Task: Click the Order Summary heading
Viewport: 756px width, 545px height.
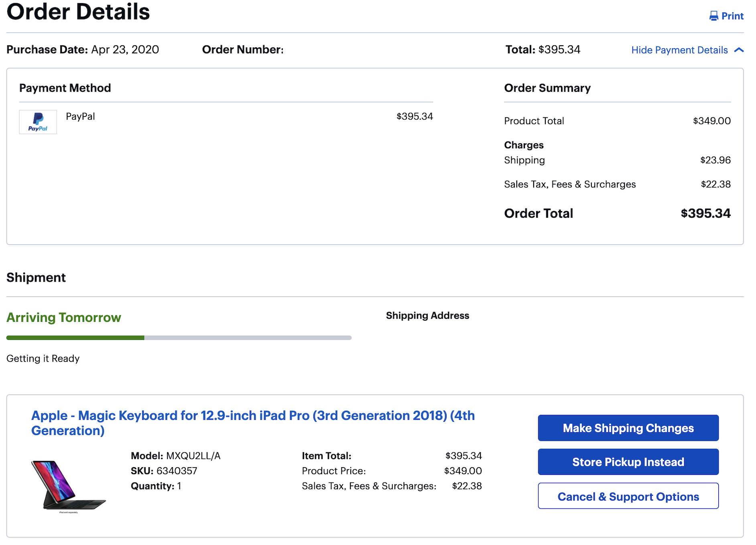Action: pos(547,88)
